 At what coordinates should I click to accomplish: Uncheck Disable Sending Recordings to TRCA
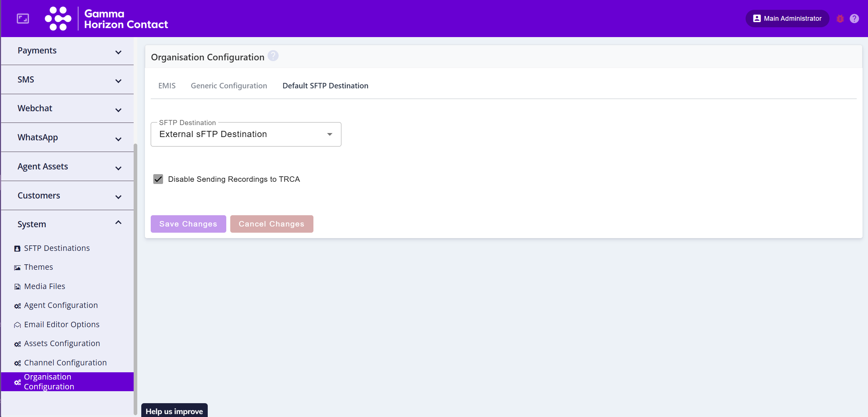click(x=158, y=179)
